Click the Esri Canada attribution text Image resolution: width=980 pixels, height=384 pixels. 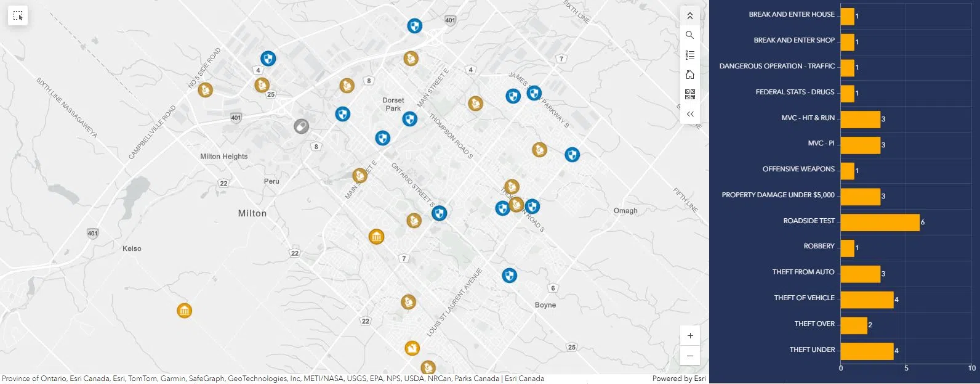pos(524,378)
